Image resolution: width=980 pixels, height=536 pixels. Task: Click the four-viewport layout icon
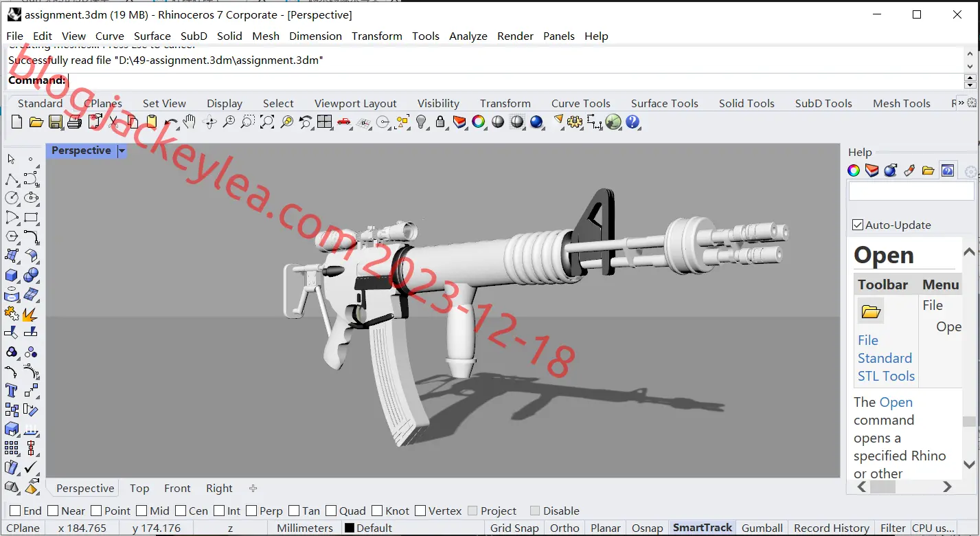pyautogui.click(x=325, y=122)
